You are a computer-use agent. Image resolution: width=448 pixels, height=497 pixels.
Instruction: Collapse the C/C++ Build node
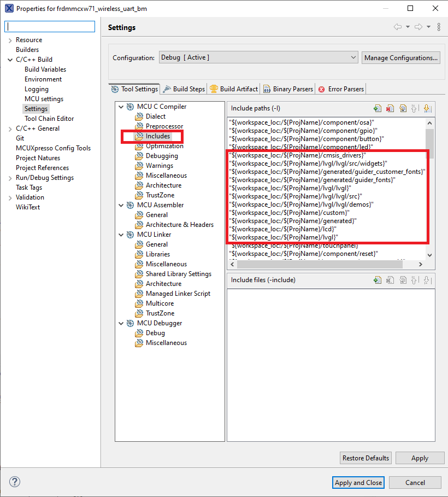(10, 60)
